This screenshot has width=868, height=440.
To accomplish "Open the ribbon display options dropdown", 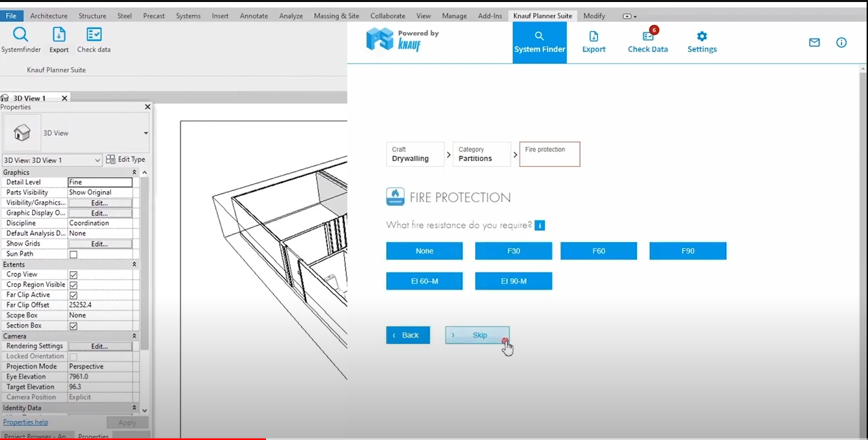I will click(x=629, y=16).
